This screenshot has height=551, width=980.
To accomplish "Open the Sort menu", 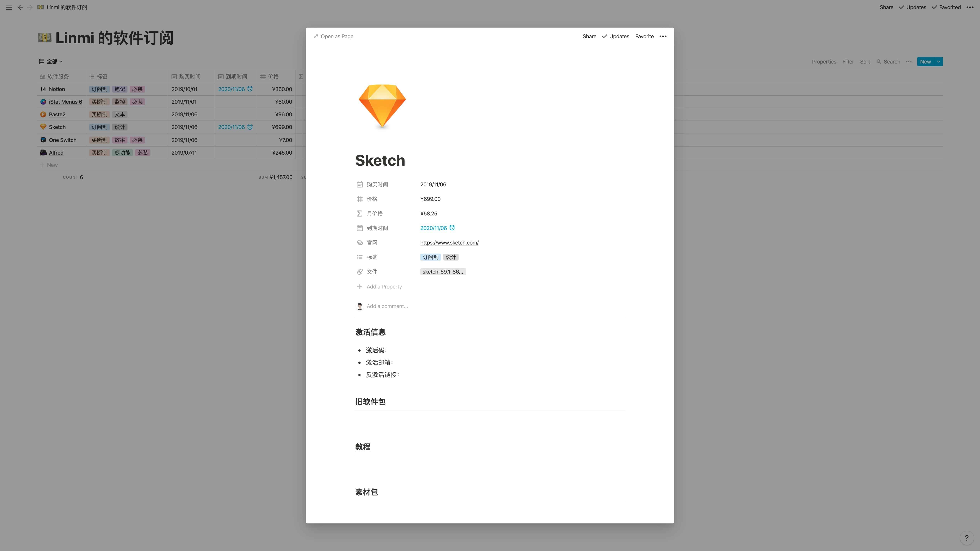I will pyautogui.click(x=865, y=62).
